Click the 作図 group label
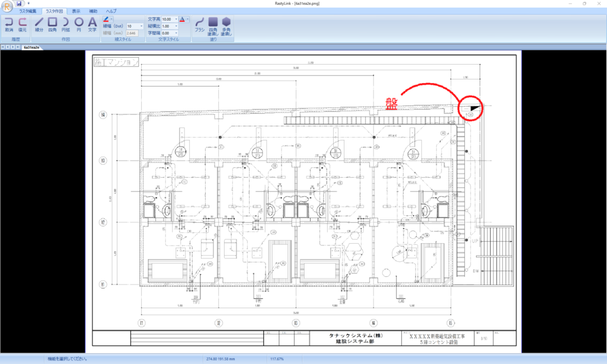 66,39
